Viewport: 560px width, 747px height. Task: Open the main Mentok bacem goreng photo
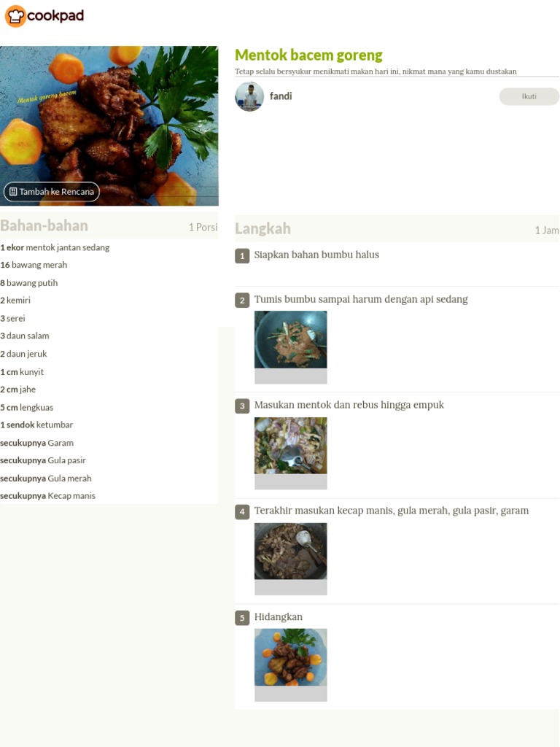109,125
